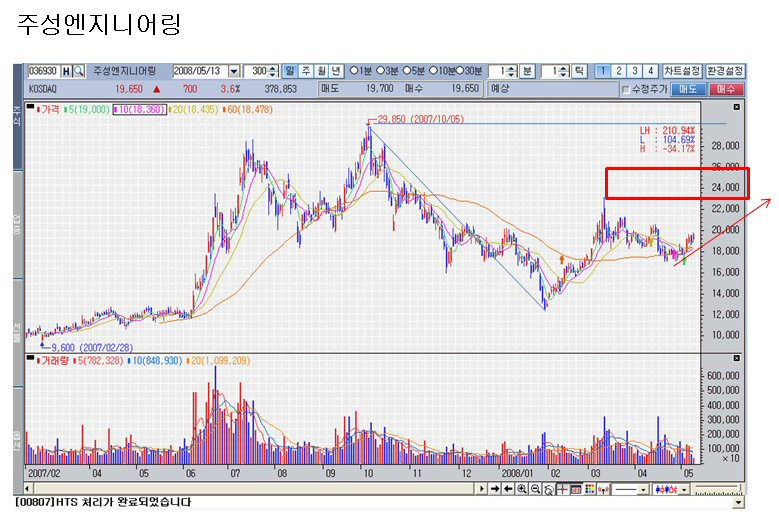Select the 5분 radio button
779x512 pixels.
click(x=407, y=71)
